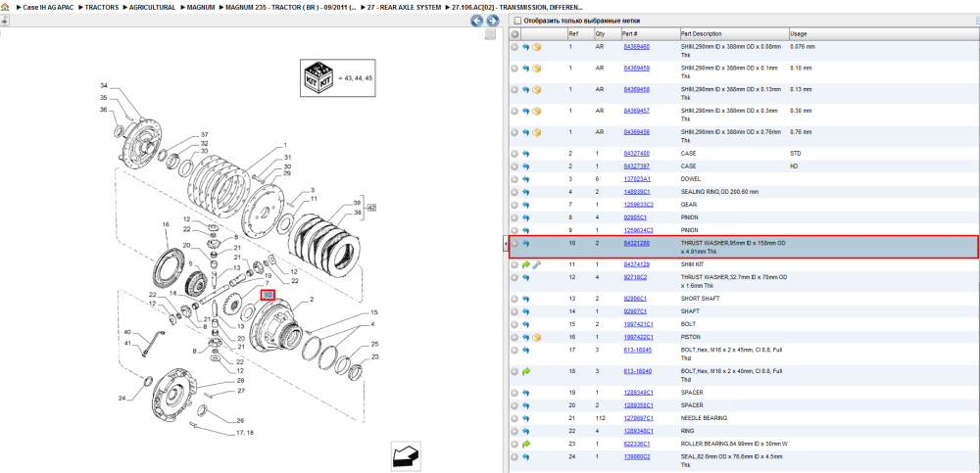980x473 pixels.
Task: Click the KIT legend box in diagram
Action: pyautogui.click(x=338, y=78)
